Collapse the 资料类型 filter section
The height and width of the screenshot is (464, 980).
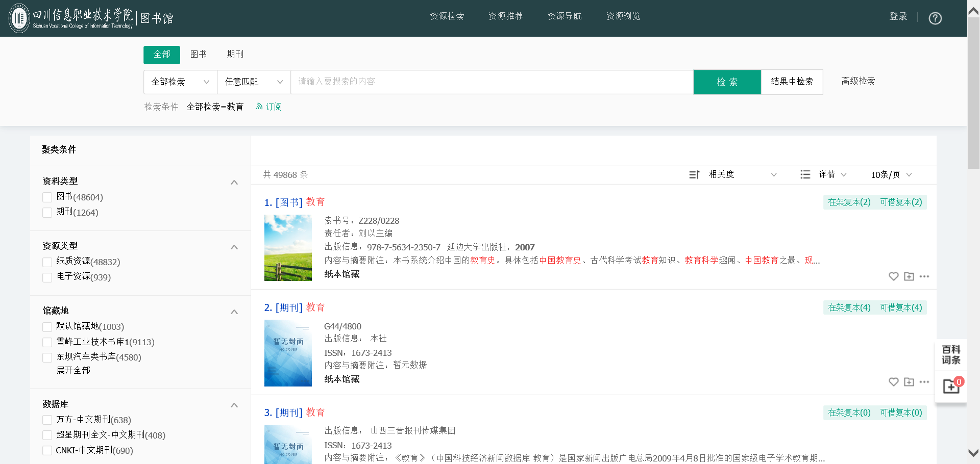pyautogui.click(x=234, y=182)
